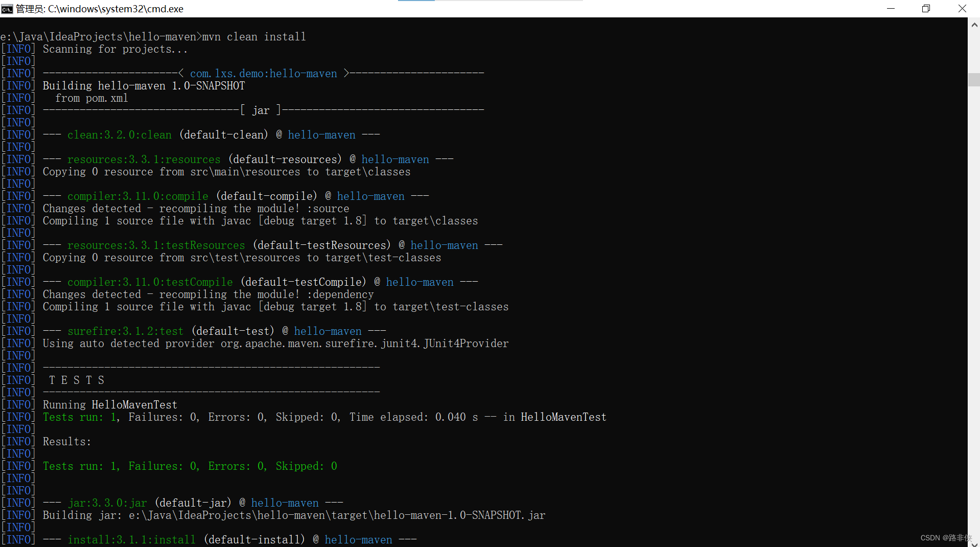980x547 pixels.
Task: Click 'resources:3.3.1:resources' plugin text
Action: (x=144, y=159)
